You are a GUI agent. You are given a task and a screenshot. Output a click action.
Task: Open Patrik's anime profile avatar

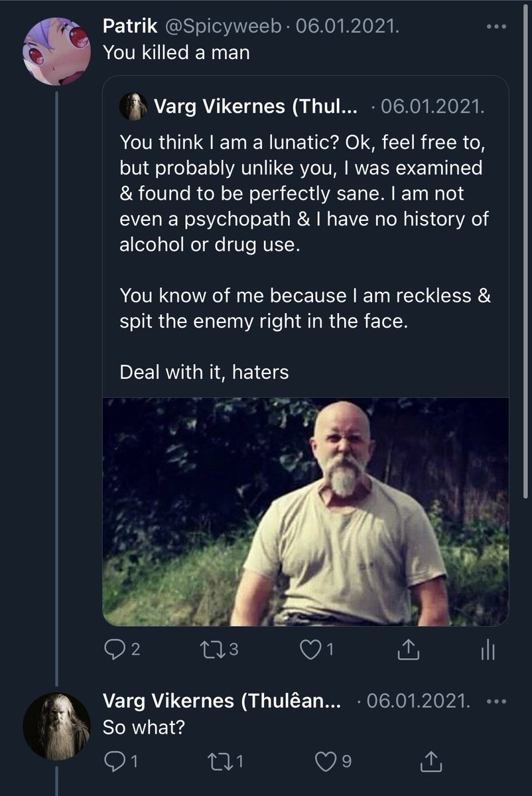point(56,52)
